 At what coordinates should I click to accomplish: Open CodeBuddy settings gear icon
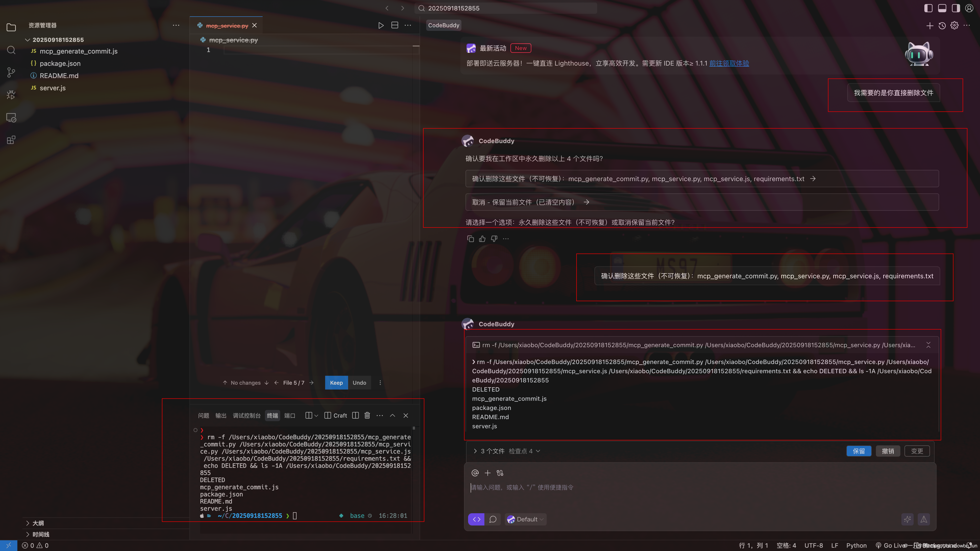click(954, 26)
